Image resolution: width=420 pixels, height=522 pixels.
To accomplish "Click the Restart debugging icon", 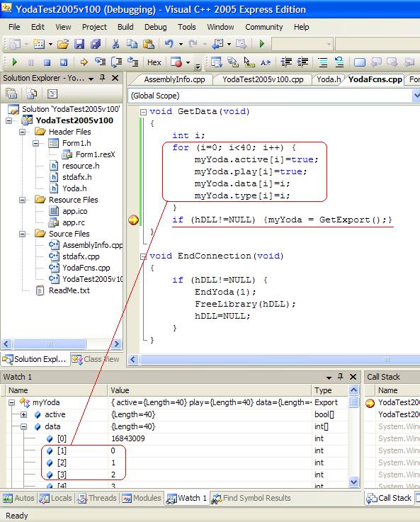I will pos(63,62).
